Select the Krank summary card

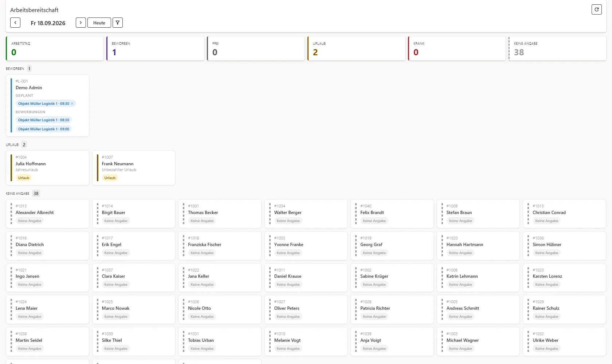click(x=457, y=48)
